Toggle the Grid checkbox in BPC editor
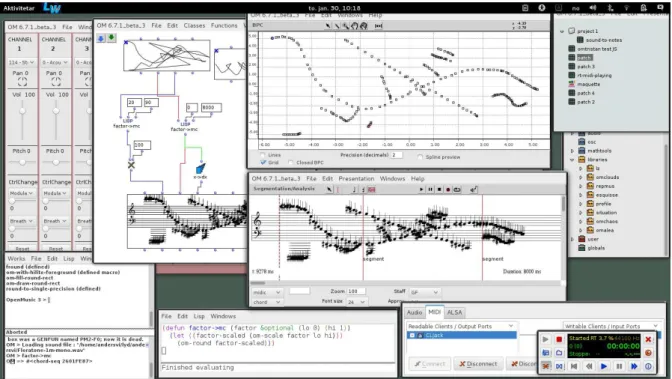 click(263, 162)
